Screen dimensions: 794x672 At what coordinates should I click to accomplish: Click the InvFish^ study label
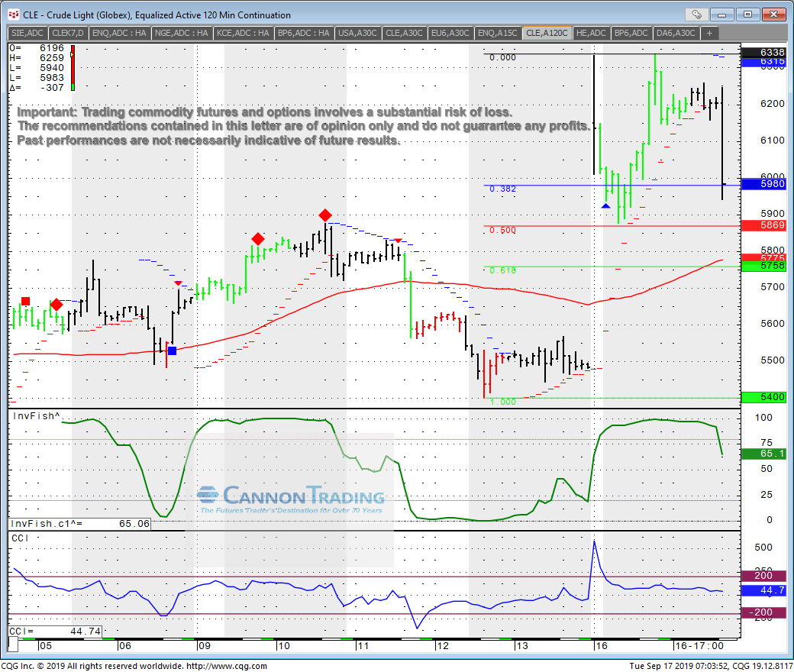34,416
